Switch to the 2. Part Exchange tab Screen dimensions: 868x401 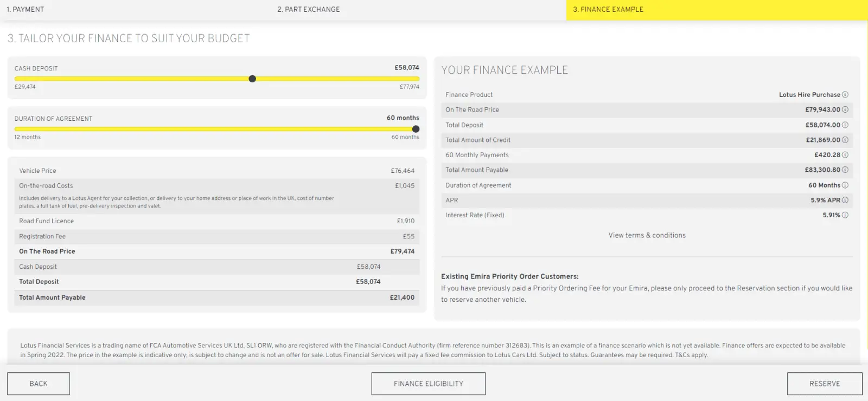click(308, 9)
